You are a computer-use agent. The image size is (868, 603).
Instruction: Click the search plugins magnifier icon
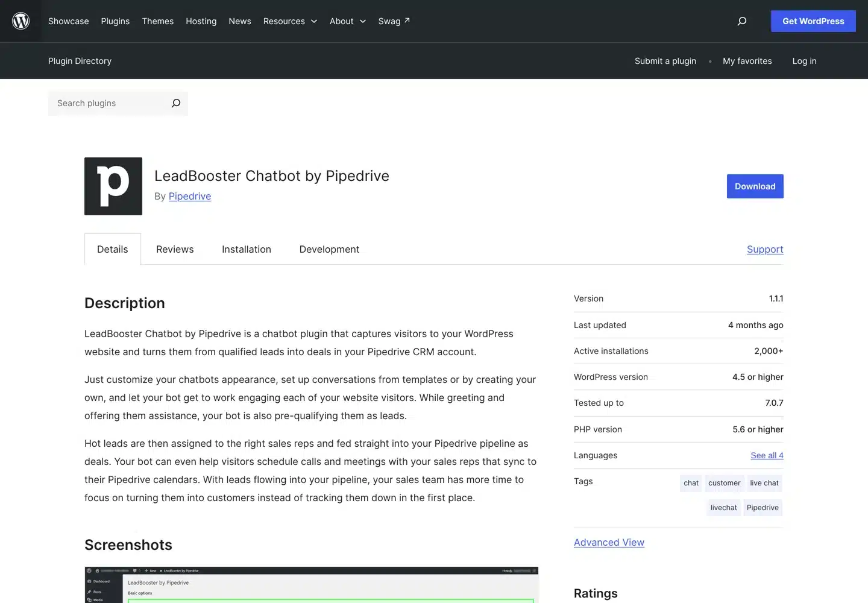(x=175, y=103)
